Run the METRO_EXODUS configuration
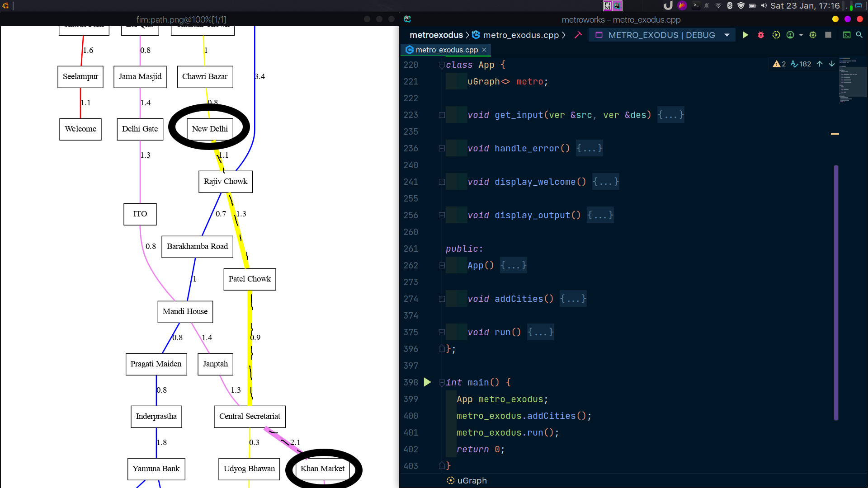Viewport: 868px width, 488px height. tap(745, 35)
